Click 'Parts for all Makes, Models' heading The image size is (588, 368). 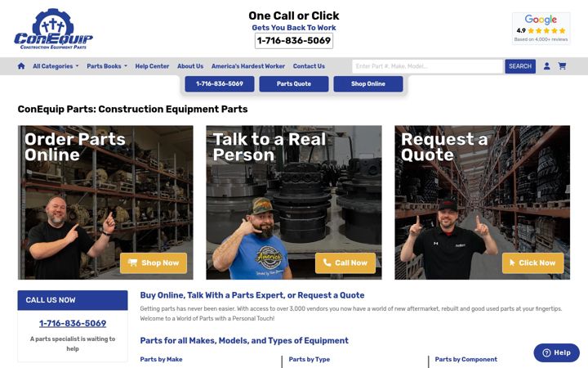(x=244, y=340)
